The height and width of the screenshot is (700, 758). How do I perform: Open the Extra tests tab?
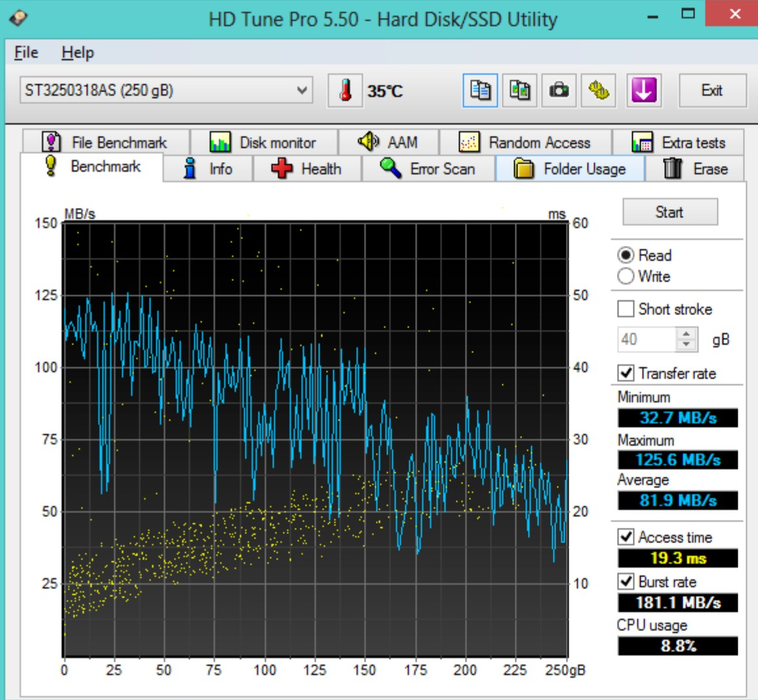point(678,142)
